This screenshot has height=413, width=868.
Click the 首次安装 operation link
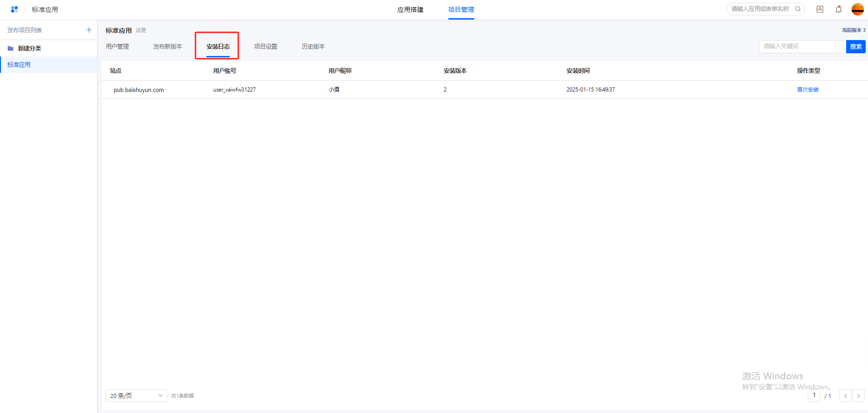coord(807,90)
